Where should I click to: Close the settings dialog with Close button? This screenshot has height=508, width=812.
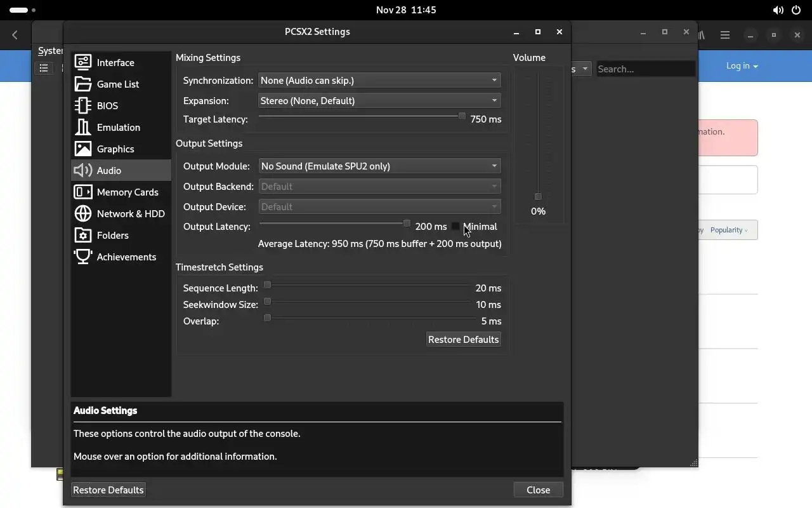click(538, 490)
